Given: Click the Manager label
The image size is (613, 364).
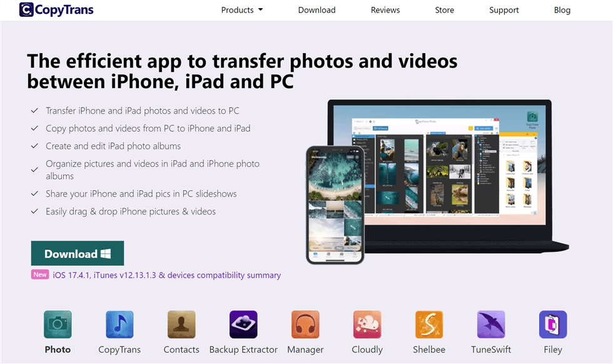Looking at the screenshot, I should tap(305, 350).
